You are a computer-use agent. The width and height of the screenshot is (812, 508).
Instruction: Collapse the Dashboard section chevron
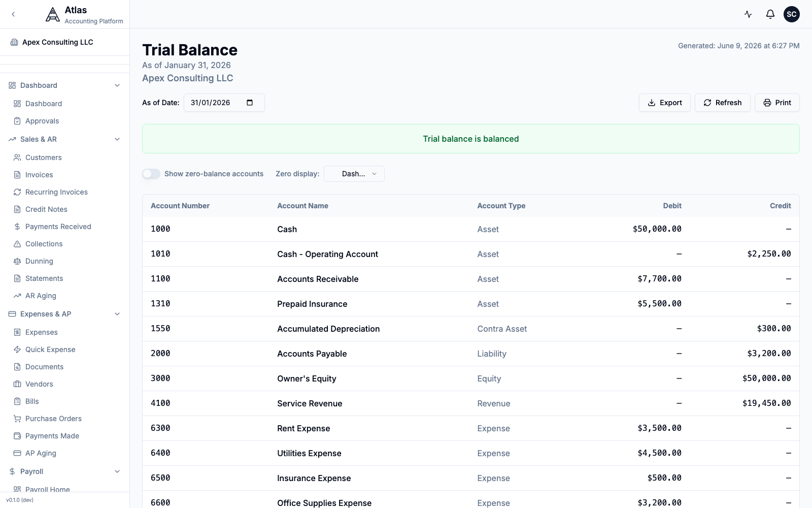117,85
